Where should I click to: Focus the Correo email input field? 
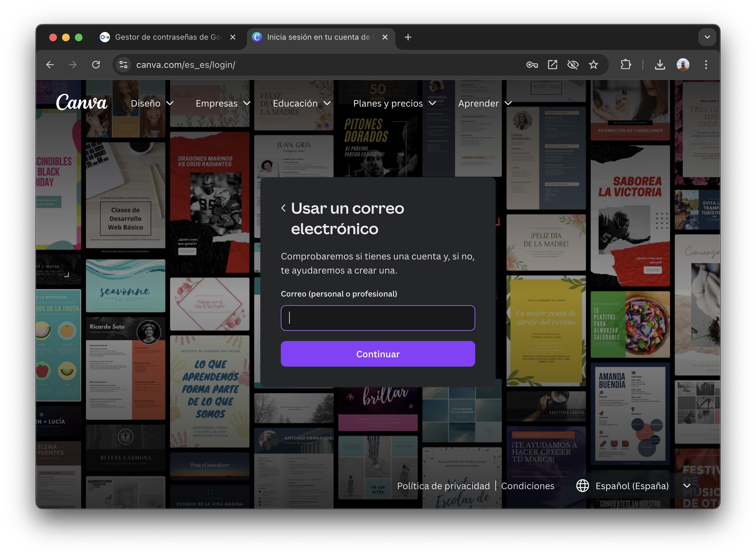pos(378,318)
